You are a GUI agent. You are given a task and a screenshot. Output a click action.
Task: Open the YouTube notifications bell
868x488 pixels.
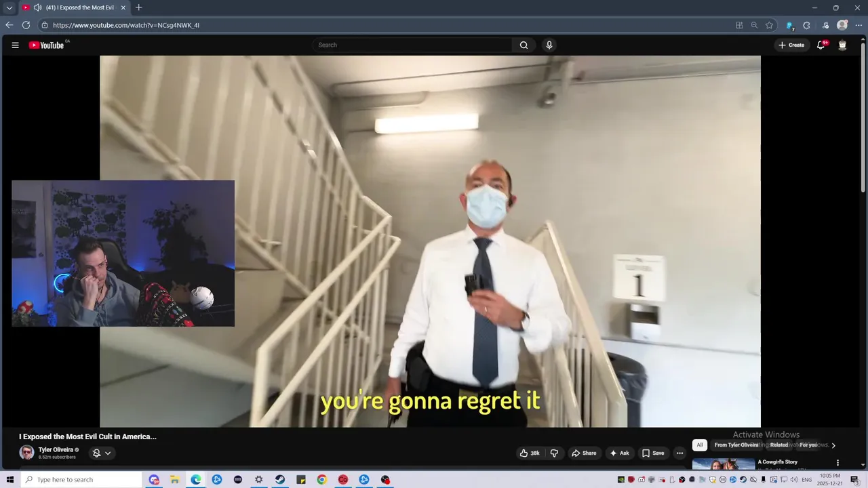[821, 45]
